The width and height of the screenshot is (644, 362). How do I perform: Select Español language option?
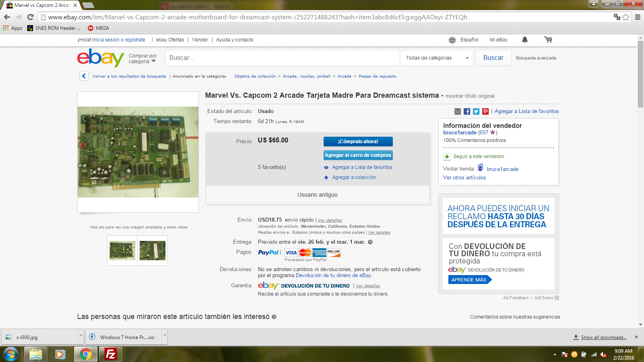pos(469,40)
